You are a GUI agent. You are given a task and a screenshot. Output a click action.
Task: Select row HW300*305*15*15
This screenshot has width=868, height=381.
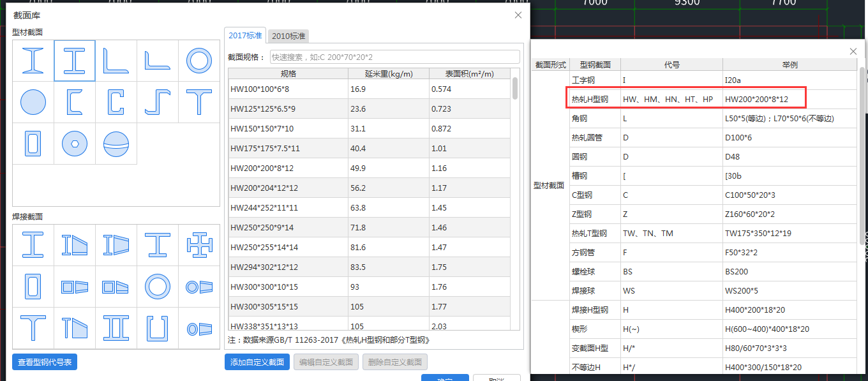(x=370, y=306)
